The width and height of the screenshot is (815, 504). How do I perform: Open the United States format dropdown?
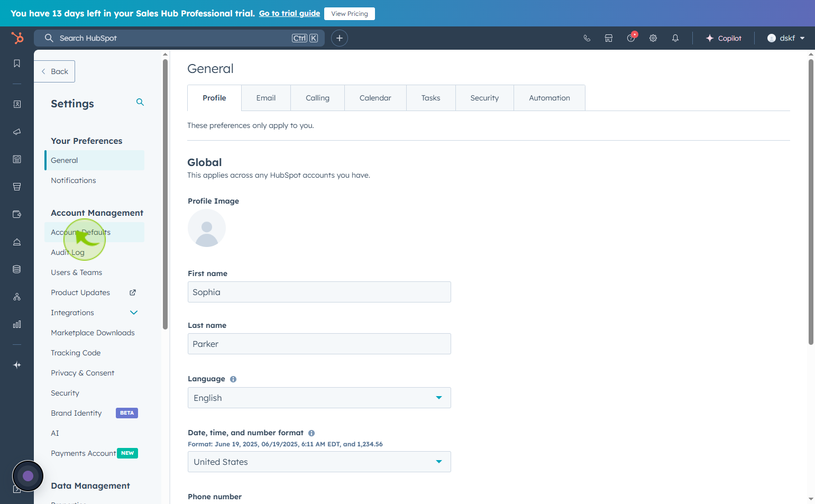pyautogui.click(x=319, y=462)
